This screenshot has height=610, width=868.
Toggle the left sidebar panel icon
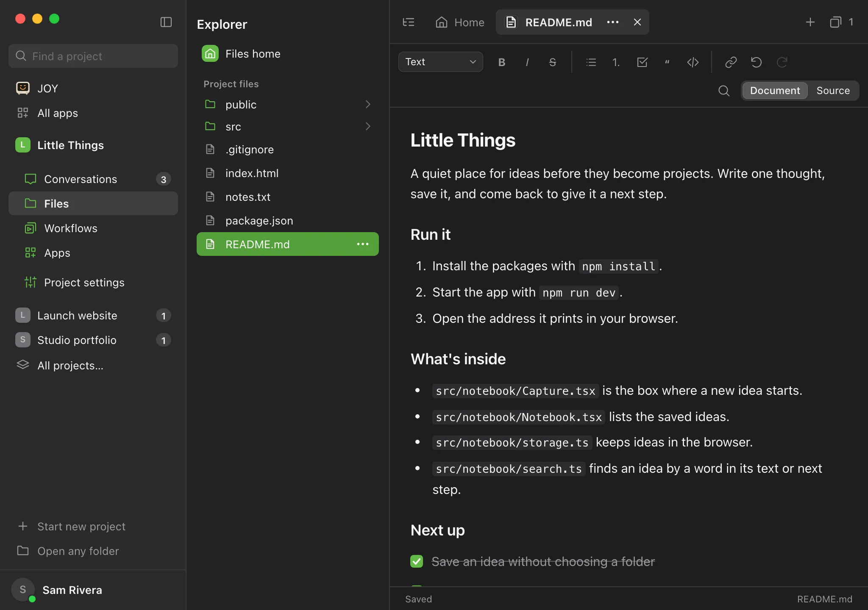[x=166, y=22]
